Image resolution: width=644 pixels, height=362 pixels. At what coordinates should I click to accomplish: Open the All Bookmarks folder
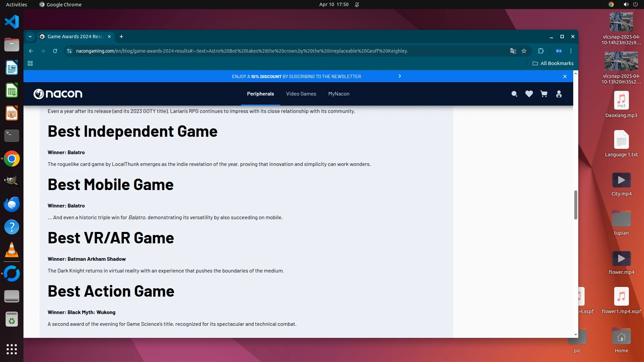click(x=553, y=63)
